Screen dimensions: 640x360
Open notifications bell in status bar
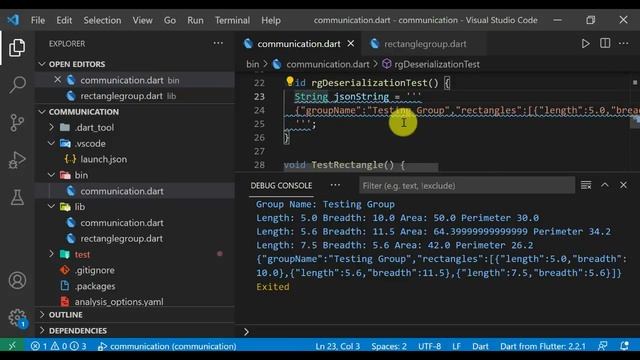tap(624, 346)
